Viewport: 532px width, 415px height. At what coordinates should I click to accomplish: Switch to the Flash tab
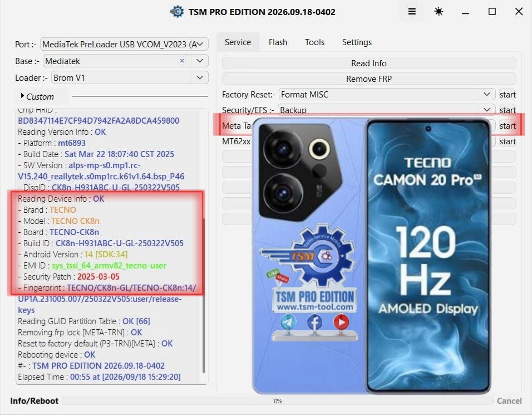click(x=278, y=42)
